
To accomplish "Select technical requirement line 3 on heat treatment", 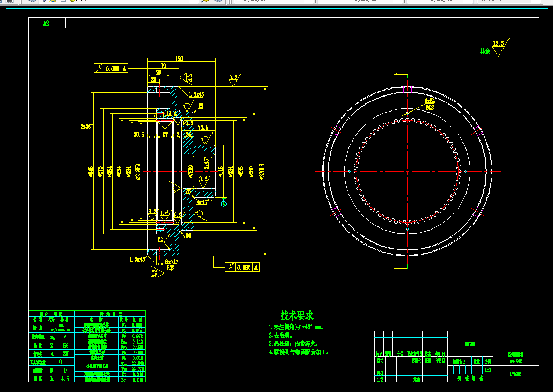I will pos(294,344).
